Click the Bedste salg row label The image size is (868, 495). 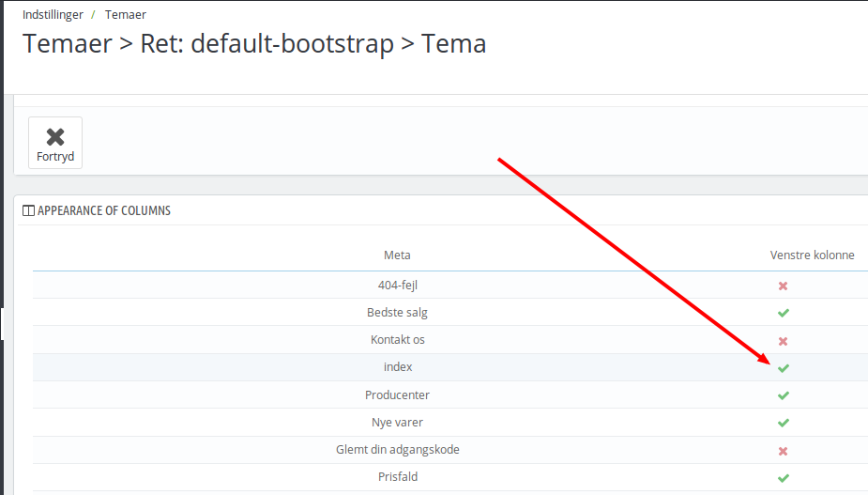[397, 313]
